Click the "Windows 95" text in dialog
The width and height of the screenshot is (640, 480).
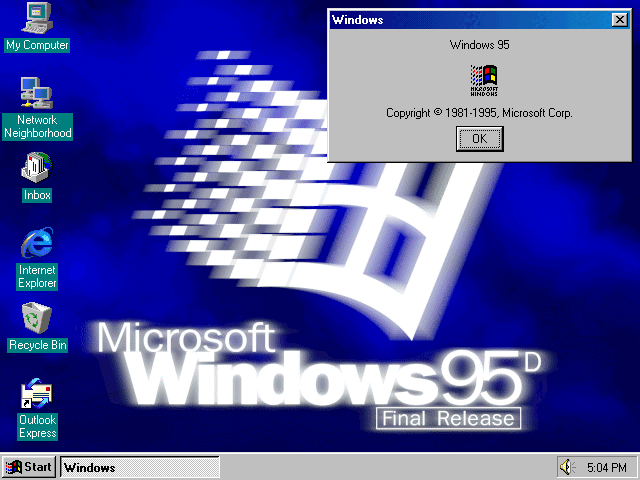[480, 45]
